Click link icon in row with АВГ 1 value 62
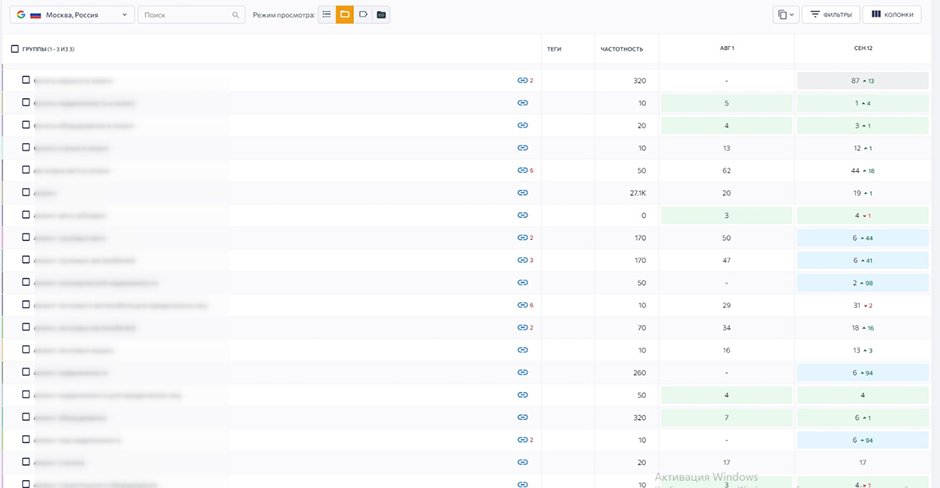The width and height of the screenshot is (940, 488). pos(523,170)
